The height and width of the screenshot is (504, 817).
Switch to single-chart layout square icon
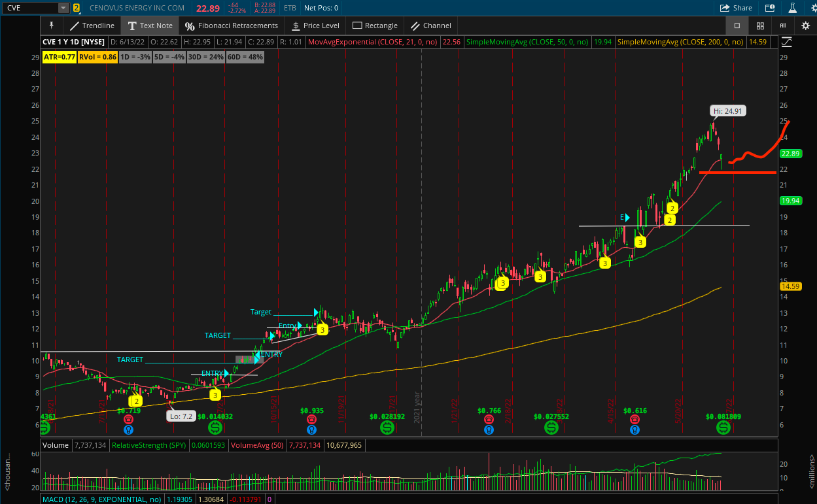(x=737, y=25)
